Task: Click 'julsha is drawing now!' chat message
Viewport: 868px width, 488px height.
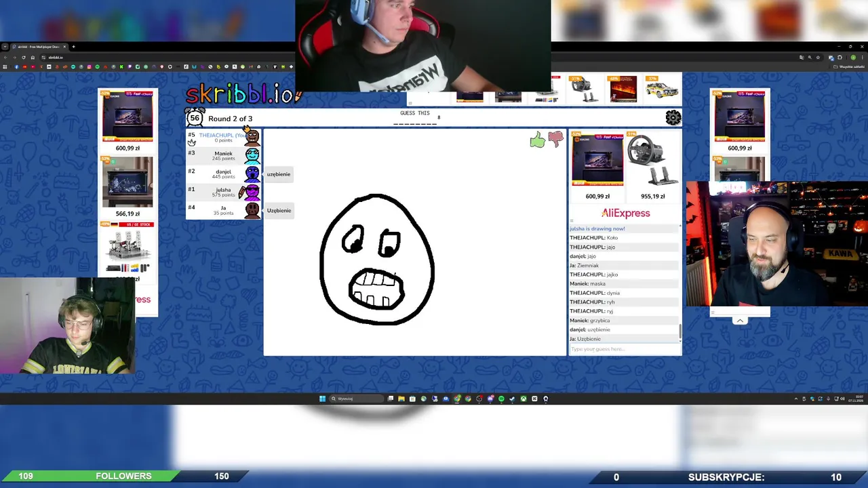Action: point(597,228)
